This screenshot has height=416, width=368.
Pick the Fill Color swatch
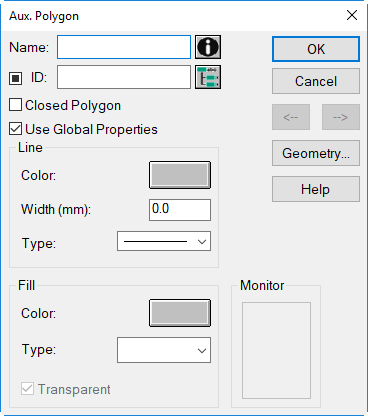pyautogui.click(x=180, y=313)
